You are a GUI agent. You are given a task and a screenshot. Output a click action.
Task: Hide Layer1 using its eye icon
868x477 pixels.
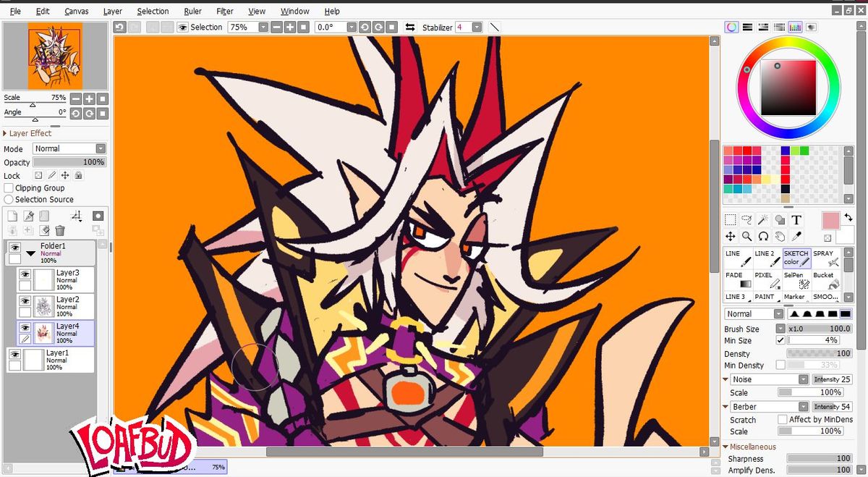tap(14, 354)
